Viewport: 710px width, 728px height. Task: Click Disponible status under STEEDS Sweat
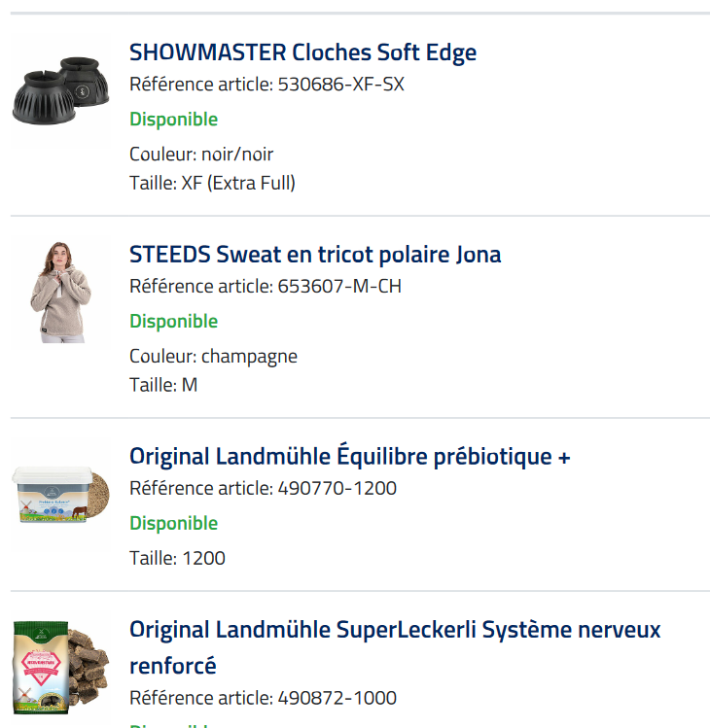[173, 322]
